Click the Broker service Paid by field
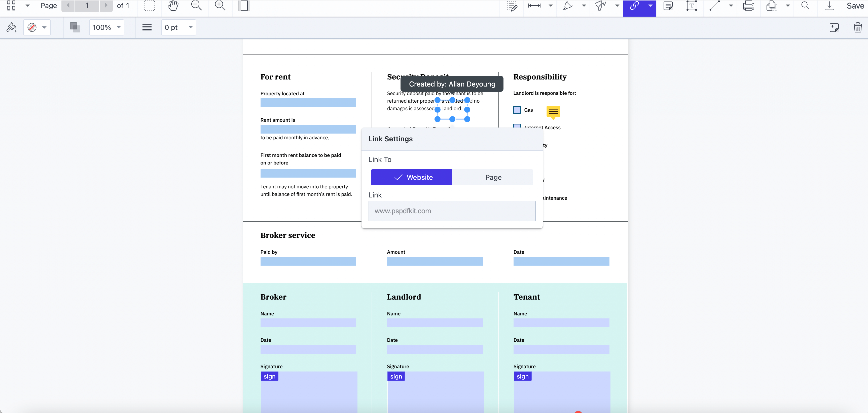Screen dimensions: 868x413 point(308,261)
